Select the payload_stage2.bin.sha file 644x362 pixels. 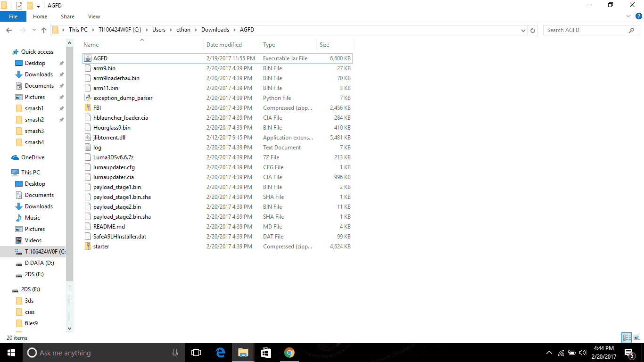[217, 217]
